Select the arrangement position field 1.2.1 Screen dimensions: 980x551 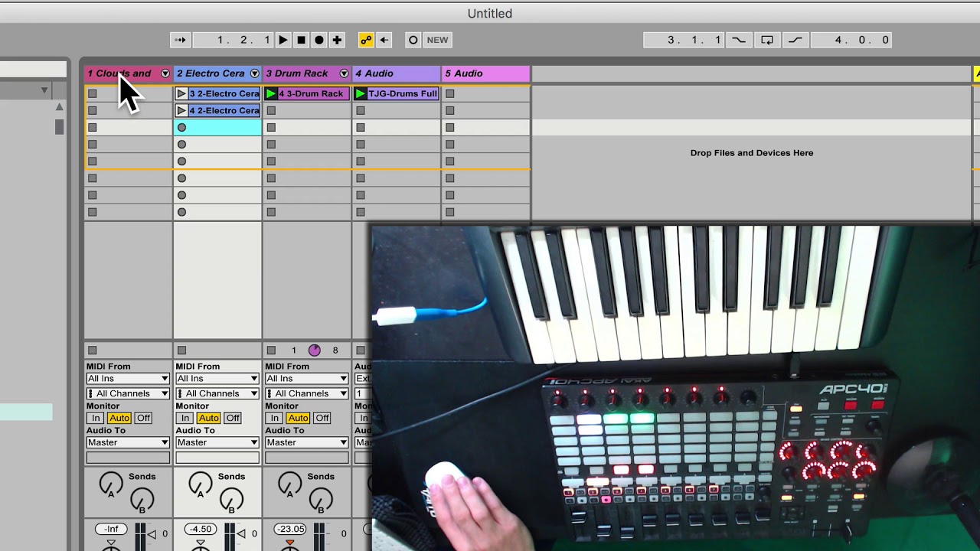(234, 40)
